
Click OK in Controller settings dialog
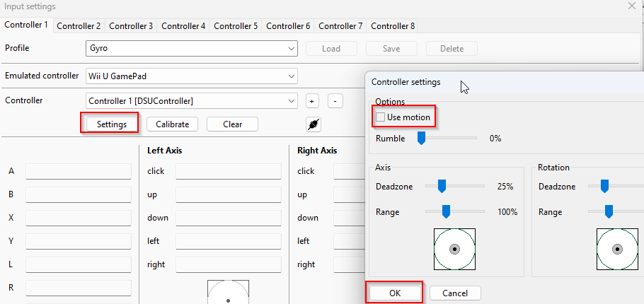point(394,293)
